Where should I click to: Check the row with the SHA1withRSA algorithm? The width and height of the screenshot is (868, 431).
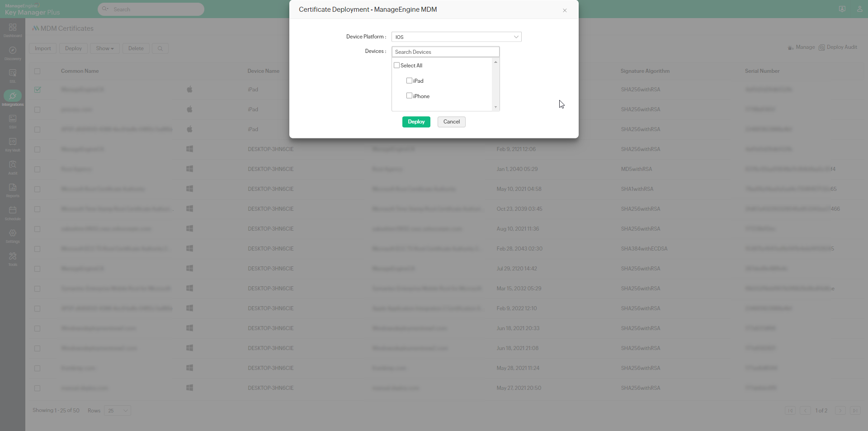(x=37, y=189)
